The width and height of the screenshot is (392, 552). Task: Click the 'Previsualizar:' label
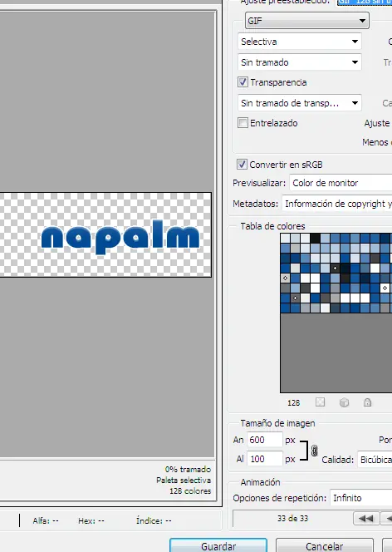click(259, 183)
